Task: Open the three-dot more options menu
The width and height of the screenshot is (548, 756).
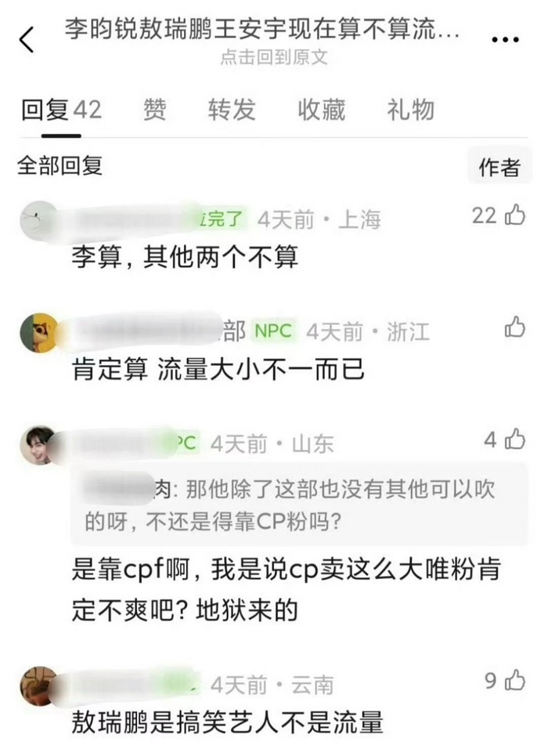Action: click(505, 40)
